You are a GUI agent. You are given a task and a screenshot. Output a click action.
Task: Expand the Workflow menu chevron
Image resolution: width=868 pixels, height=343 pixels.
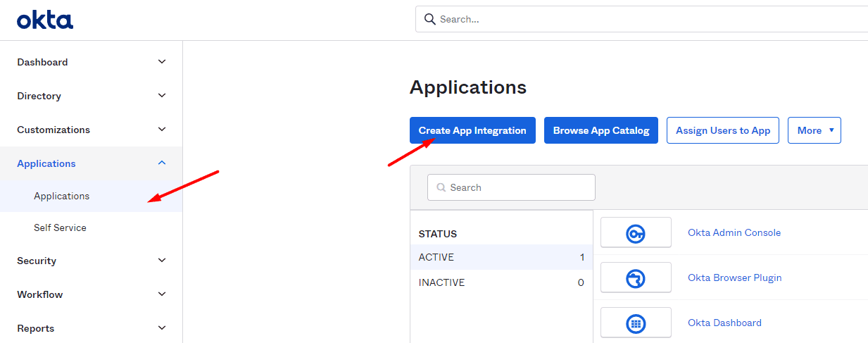click(162, 294)
